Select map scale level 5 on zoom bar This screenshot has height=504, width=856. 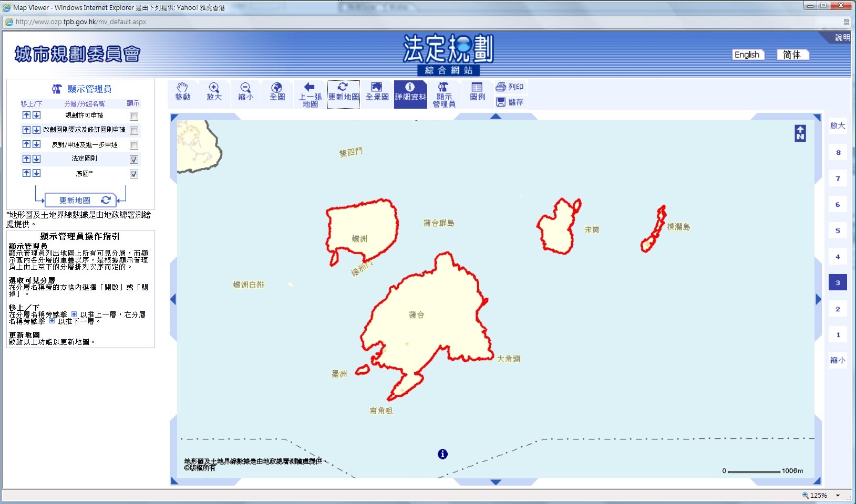(839, 230)
